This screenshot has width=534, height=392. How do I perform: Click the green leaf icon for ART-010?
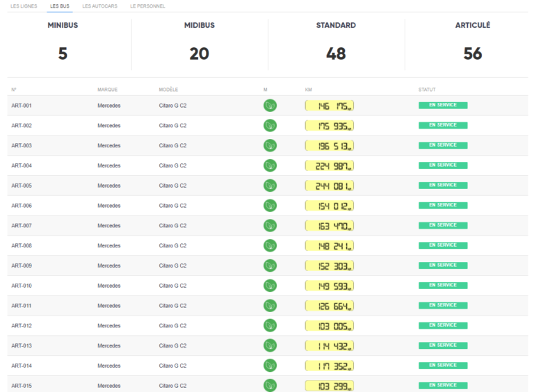(x=270, y=286)
